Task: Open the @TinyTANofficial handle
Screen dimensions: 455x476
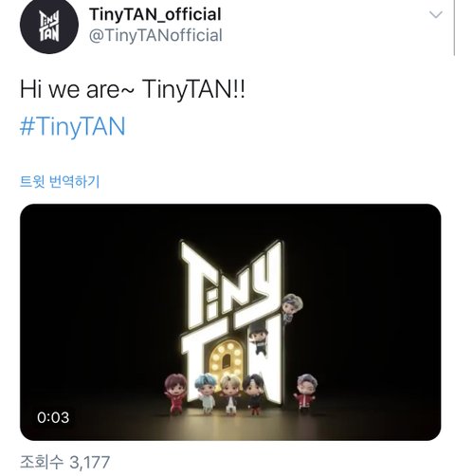Action: click(155, 35)
